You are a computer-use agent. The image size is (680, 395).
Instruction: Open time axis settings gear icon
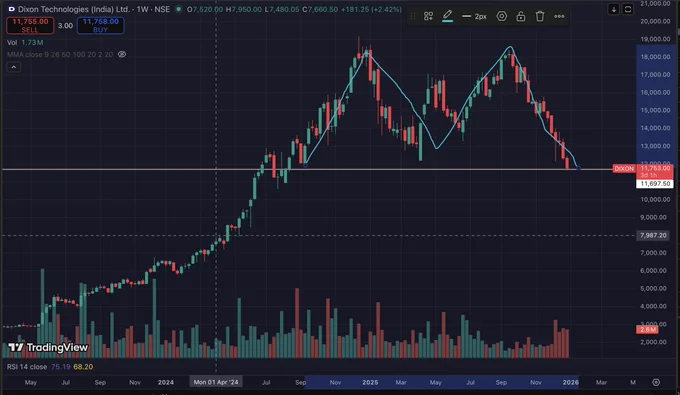656,382
